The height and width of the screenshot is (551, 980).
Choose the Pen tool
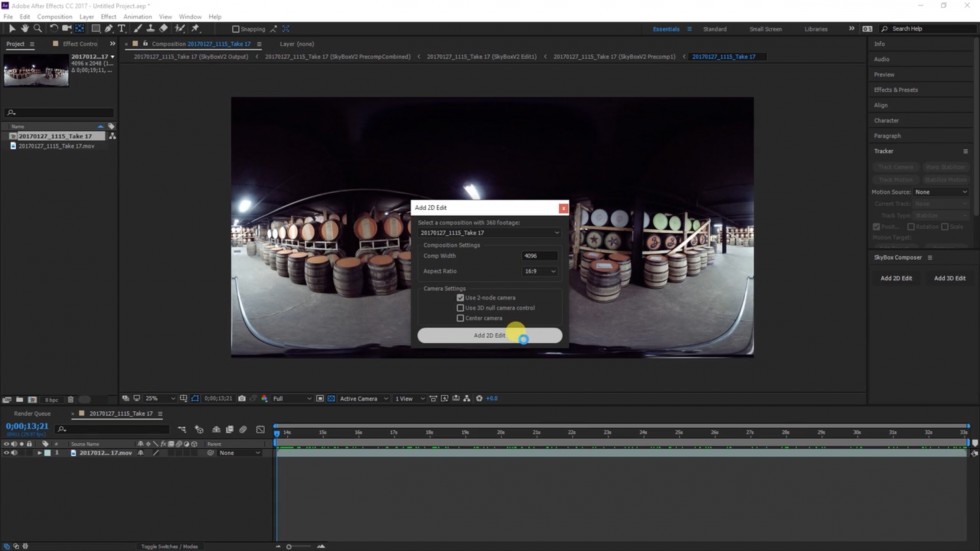[109, 29]
